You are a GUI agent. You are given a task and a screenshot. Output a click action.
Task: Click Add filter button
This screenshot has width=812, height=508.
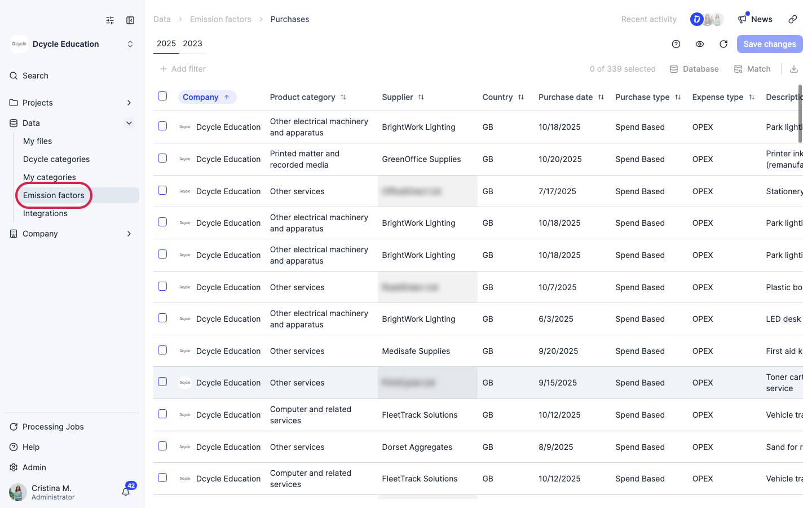click(x=183, y=69)
